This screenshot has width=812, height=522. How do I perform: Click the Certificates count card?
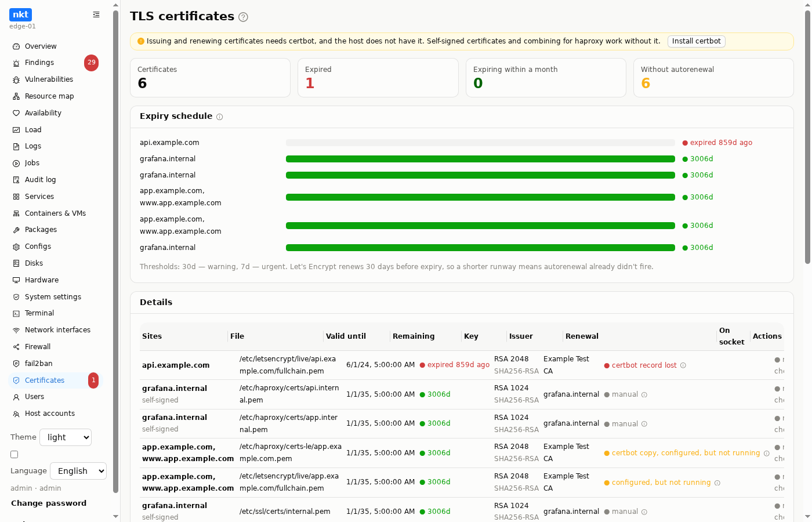coord(210,78)
